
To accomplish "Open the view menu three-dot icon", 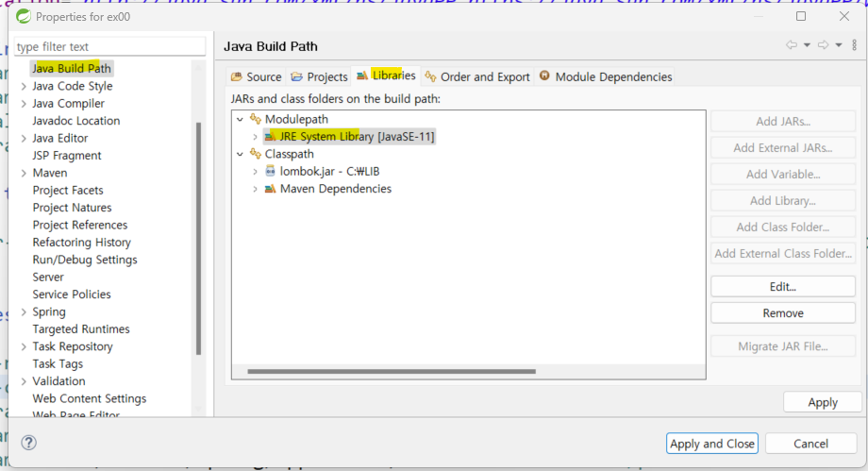I will (854, 45).
